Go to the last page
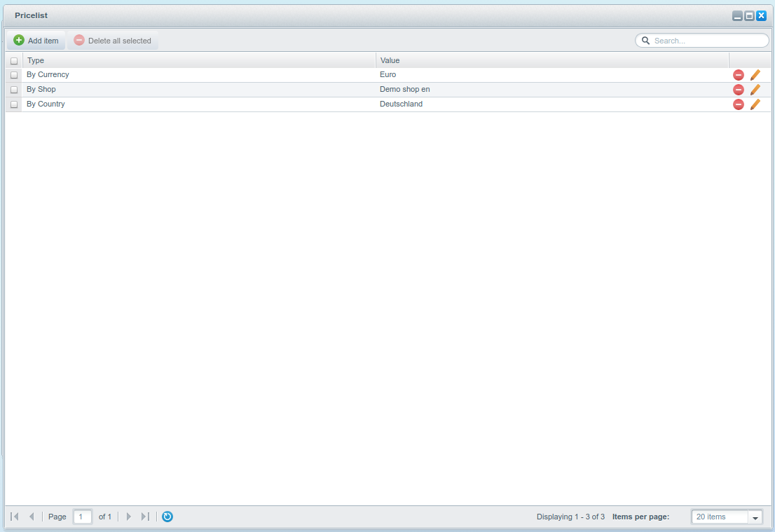The height and width of the screenshot is (532, 775). tap(145, 517)
